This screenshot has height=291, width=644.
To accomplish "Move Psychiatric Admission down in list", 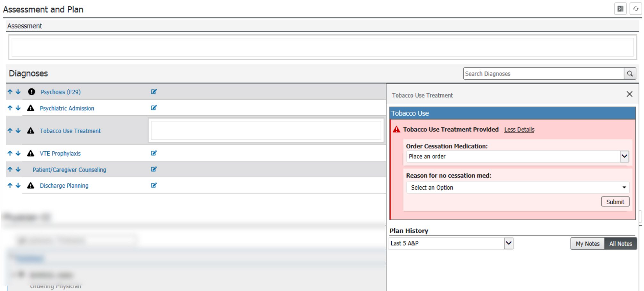I will coord(18,108).
